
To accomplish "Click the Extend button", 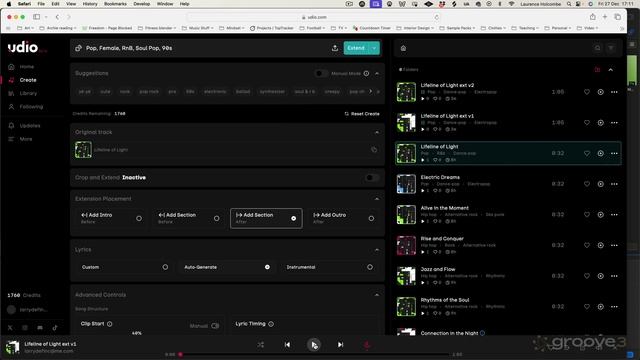I will coord(356,48).
